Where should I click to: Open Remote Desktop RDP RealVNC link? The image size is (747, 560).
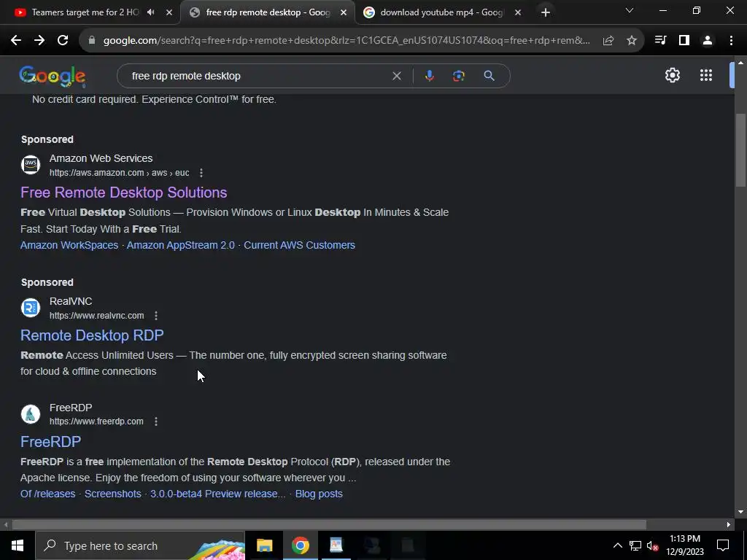[x=92, y=335]
